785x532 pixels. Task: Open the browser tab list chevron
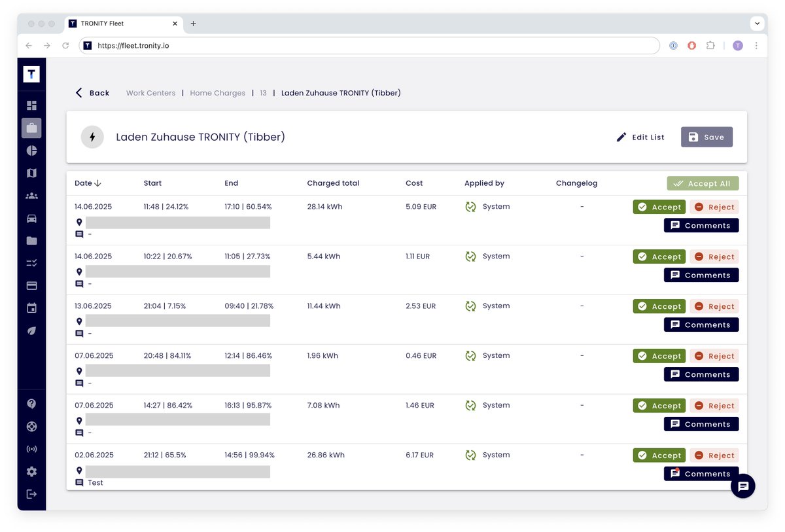758,24
